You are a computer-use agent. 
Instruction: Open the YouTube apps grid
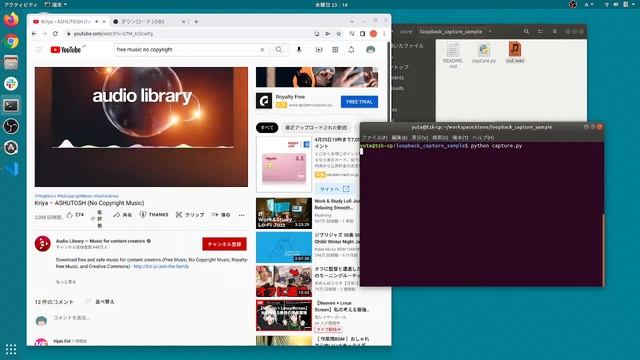pyautogui.click(x=335, y=50)
